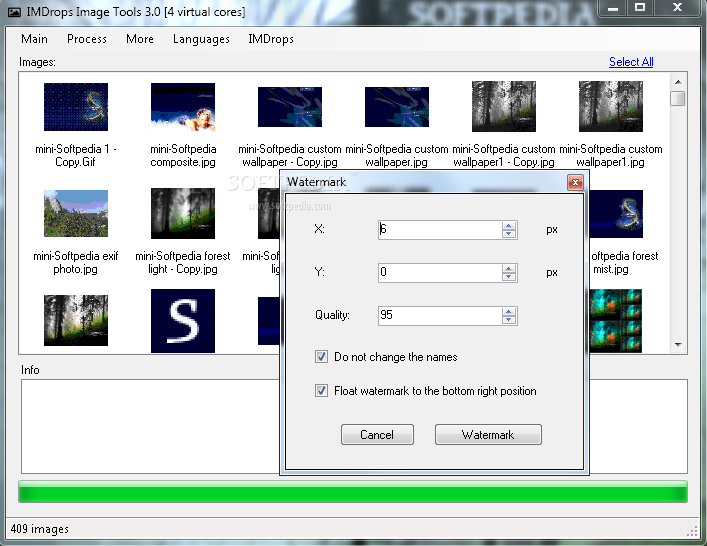The width and height of the screenshot is (707, 546).
Task: Increase X value with up arrow
Action: (x=509, y=225)
